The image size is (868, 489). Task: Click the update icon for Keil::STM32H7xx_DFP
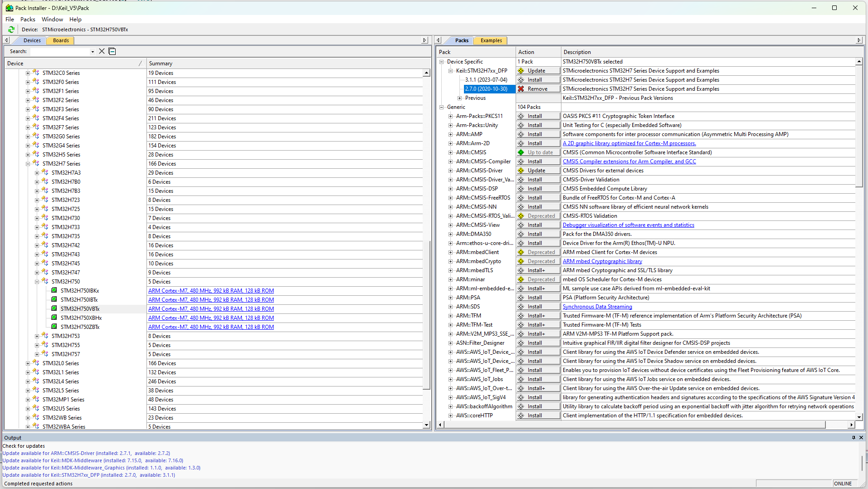coord(522,71)
